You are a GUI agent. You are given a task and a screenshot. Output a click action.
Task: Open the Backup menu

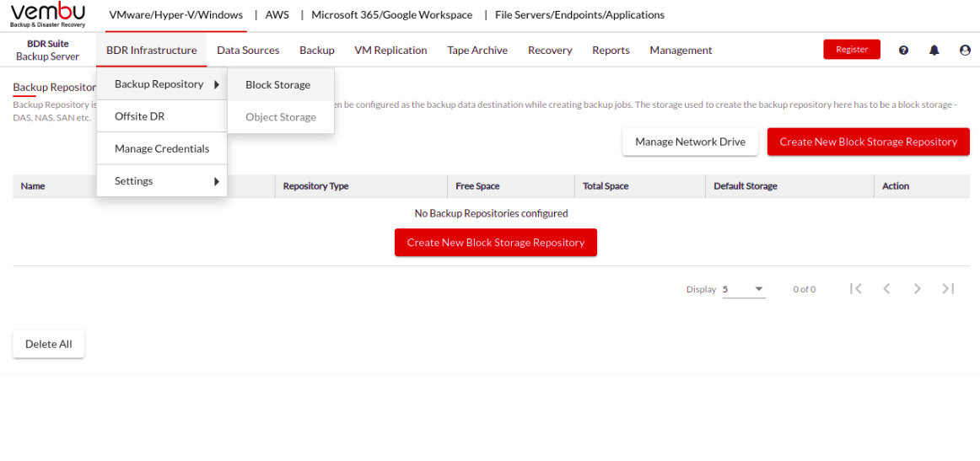click(x=317, y=50)
